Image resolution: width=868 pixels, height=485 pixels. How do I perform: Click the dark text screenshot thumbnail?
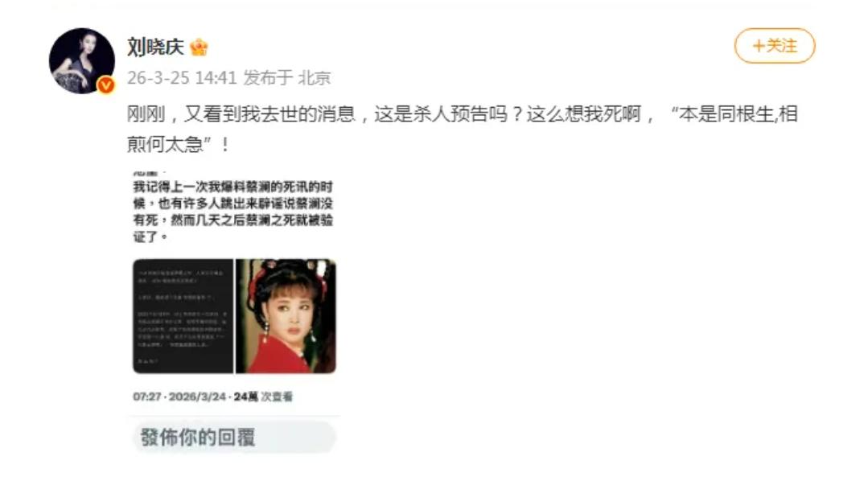pyautogui.click(x=183, y=316)
